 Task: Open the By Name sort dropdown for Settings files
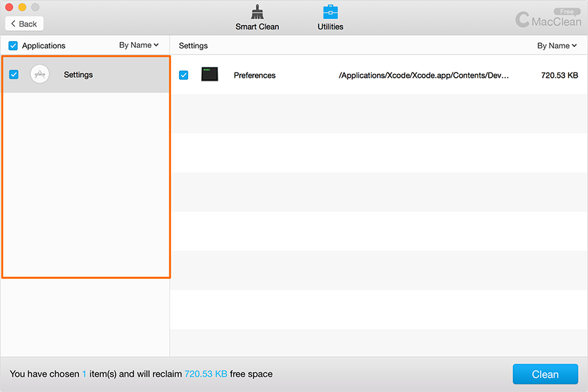click(x=557, y=46)
